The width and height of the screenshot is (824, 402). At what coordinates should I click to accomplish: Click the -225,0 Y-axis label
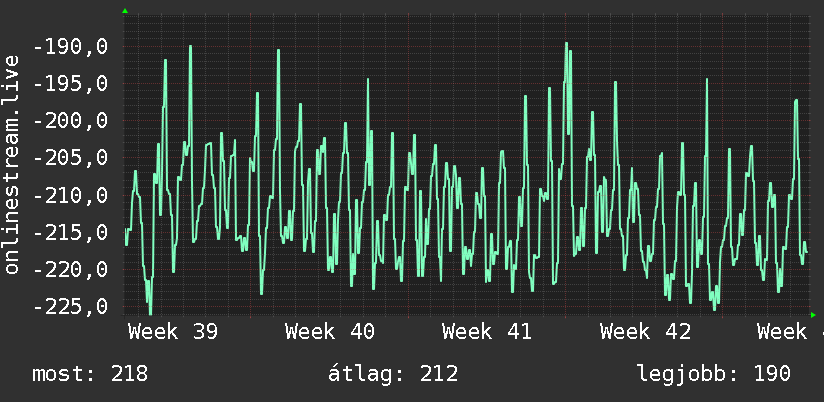point(70,306)
